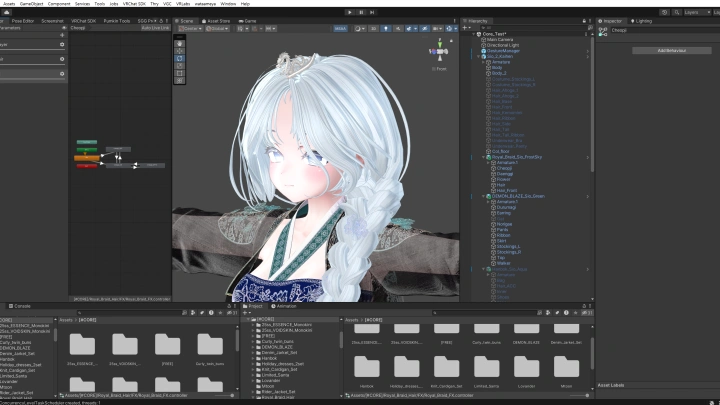Switch to the Asset Store tab
Viewport: 720px width, 405px height.
(216, 21)
